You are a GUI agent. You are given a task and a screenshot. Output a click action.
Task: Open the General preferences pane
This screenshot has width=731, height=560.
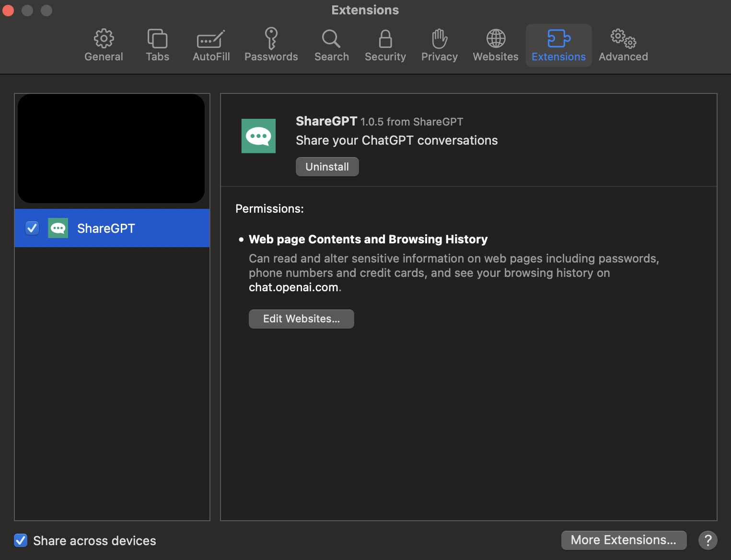(x=103, y=45)
